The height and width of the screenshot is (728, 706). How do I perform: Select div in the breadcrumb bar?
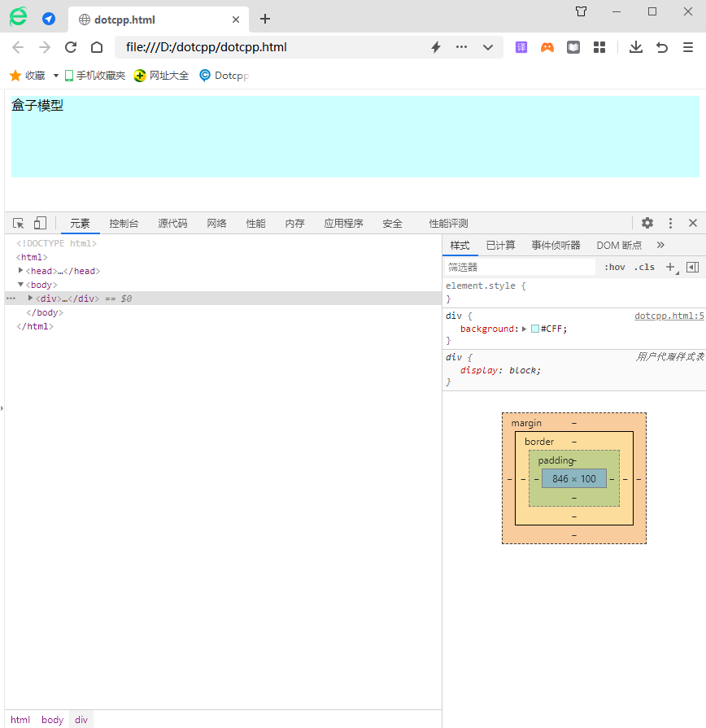point(81,719)
